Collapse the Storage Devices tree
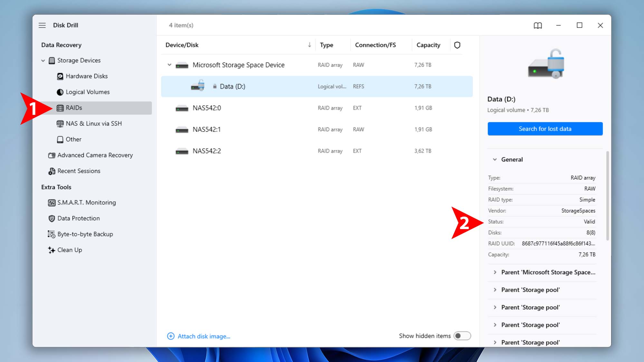Screen dimensions: 644x362 click(x=43, y=60)
